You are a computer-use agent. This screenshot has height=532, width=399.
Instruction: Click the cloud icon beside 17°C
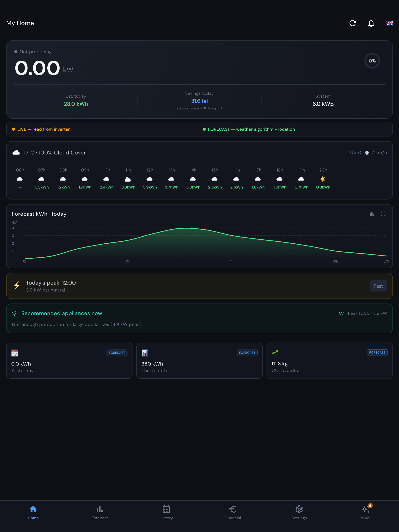[x=16, y=152]
